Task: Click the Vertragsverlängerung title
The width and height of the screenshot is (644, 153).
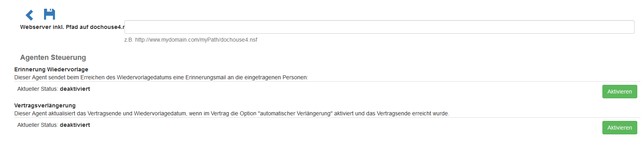Action: coord(45,105)
